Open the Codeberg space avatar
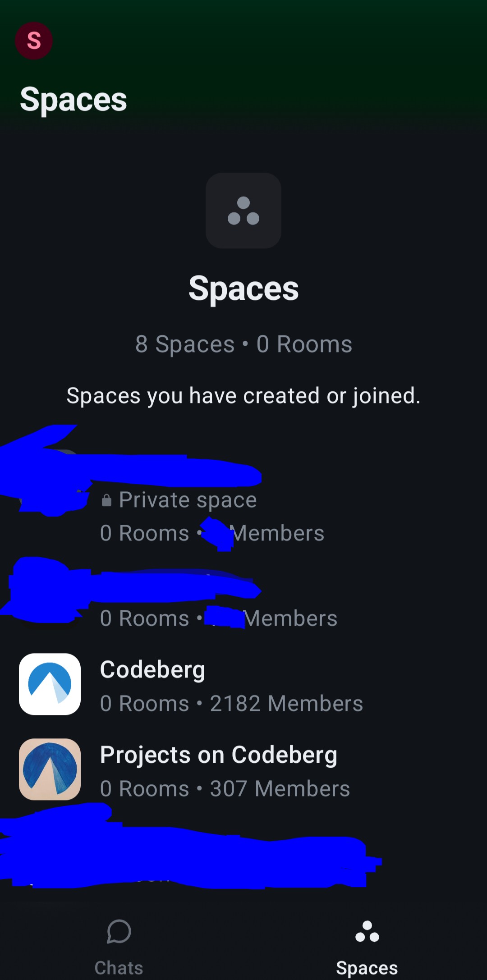This screenshot has width=487, height=980. [50, 684]
